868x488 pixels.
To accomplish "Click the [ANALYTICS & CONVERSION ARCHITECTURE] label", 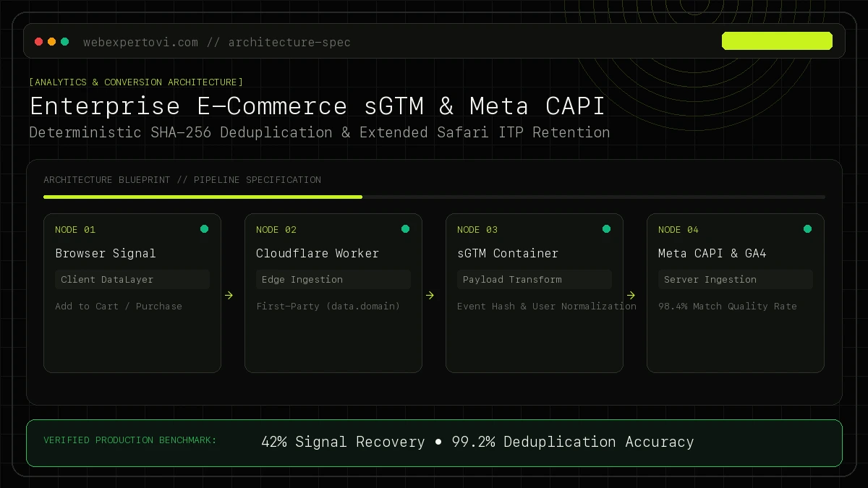I will click(x=136, y=82).
